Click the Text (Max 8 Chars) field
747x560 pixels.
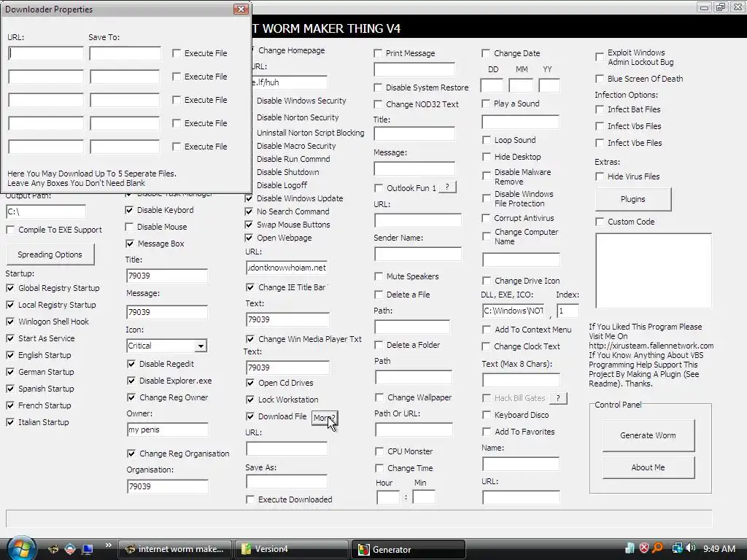(521, 380)
